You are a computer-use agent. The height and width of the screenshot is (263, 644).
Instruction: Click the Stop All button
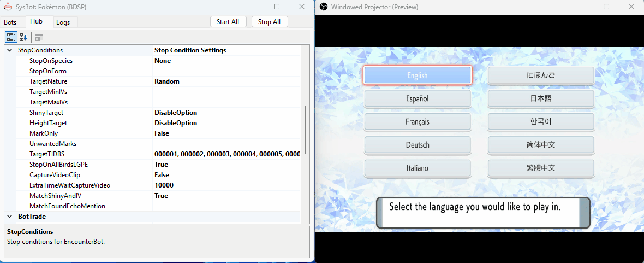pyautogui.click(x=270, y=22)
